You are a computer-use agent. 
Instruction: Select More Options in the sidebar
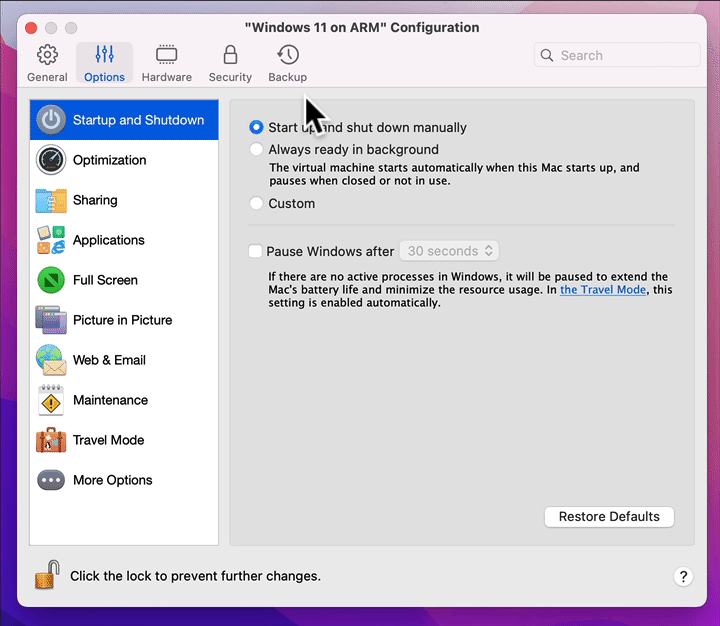pyautogui.click(x=124, y=480)
